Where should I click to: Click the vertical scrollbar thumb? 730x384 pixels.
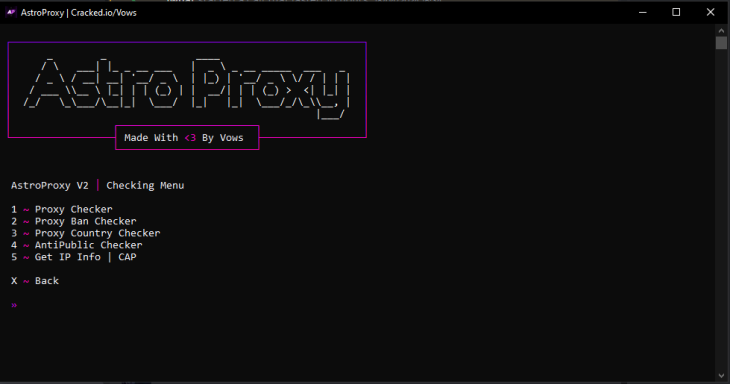[721, 43]
